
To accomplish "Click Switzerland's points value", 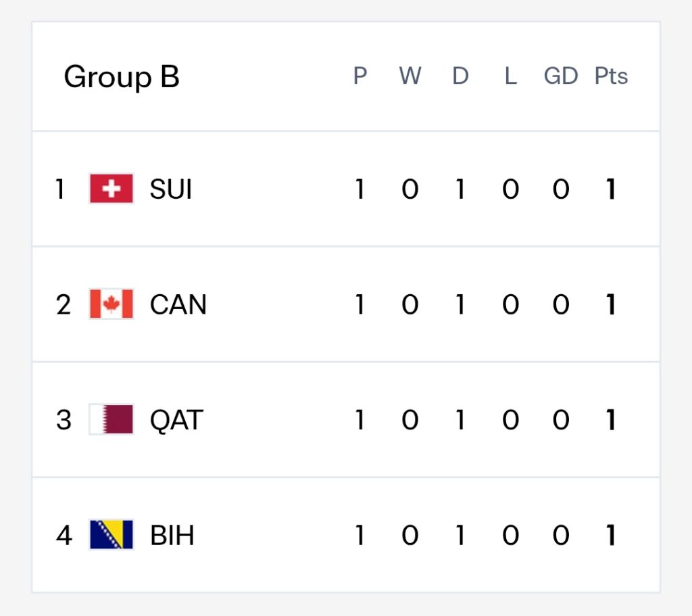I will pos(611,189).
